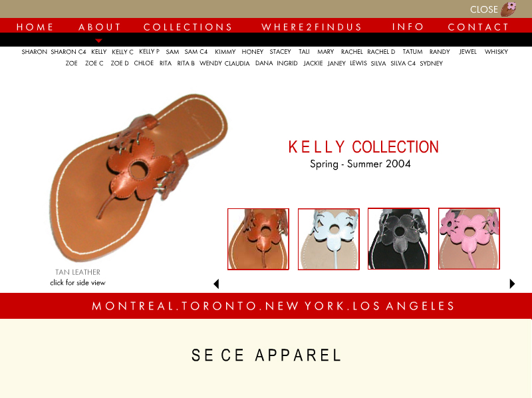Click the CLOSE text at top

[484, 9]
